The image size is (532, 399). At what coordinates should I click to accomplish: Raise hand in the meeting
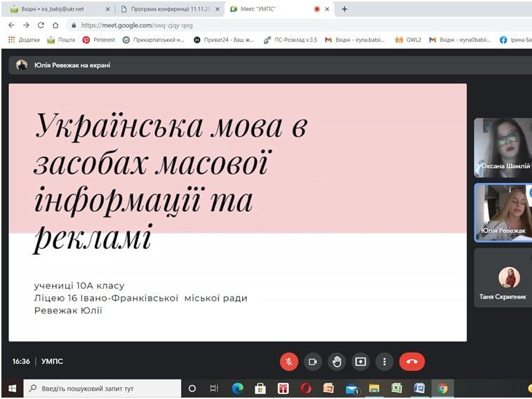pos(337,362)
